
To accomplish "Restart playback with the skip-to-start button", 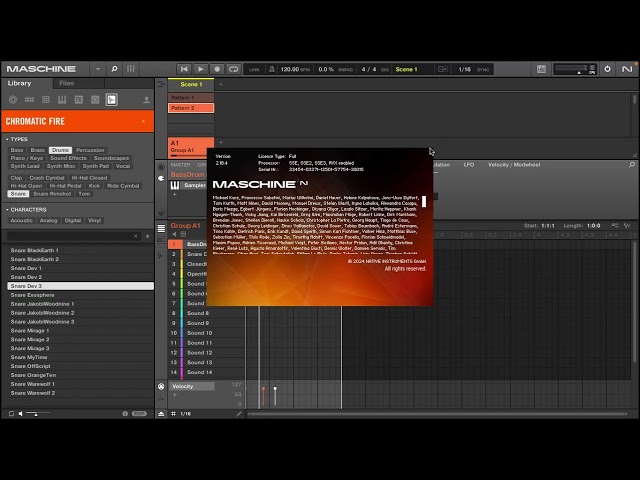I will [x=184, y=69].
